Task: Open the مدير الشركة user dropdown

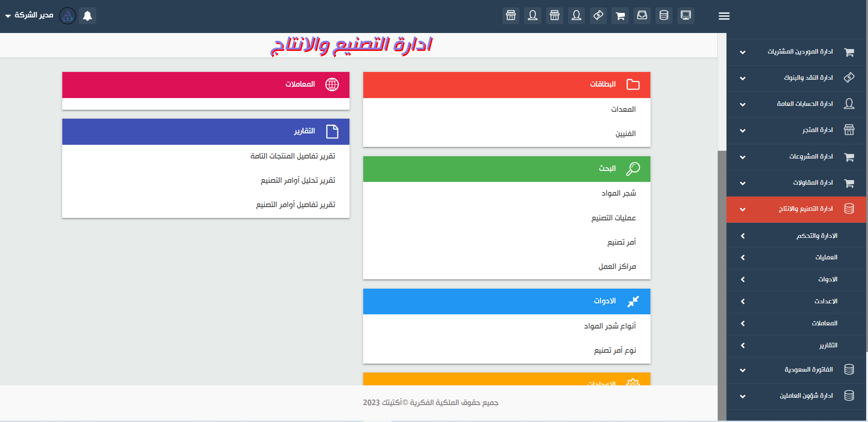Action: click(x=29, y=16)
